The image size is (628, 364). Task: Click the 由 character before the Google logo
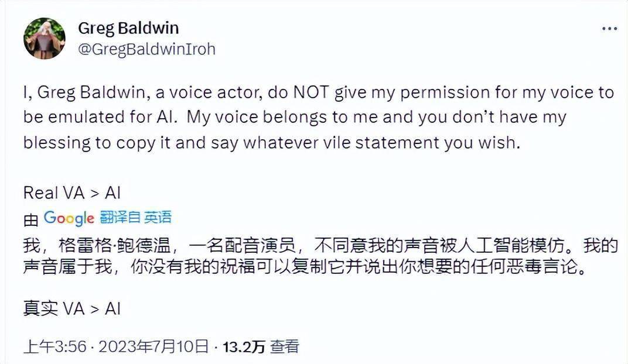click(x=30, y=219)
